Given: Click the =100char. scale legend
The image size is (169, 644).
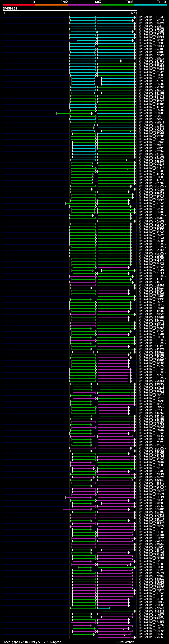Looking at the screenshot, I should [x=126, y=642].
